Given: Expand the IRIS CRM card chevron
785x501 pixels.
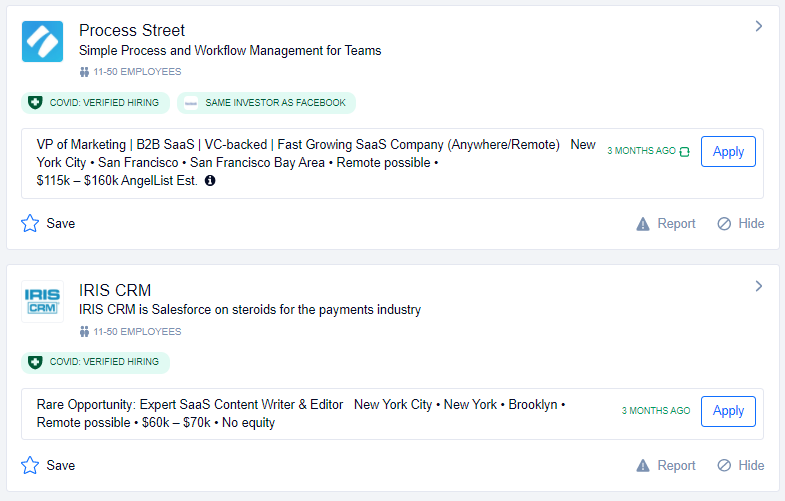Looking at the screenshot, I should coord(758,287).
